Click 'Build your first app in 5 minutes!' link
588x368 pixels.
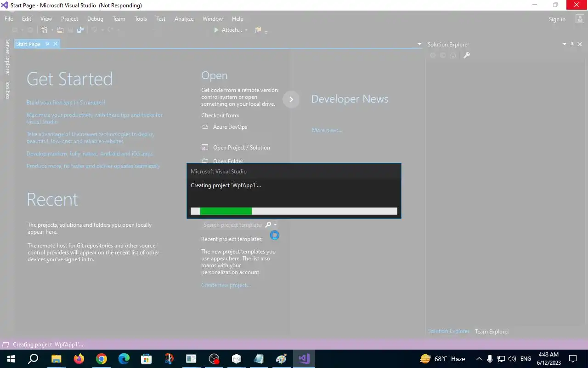click(66, 103)
